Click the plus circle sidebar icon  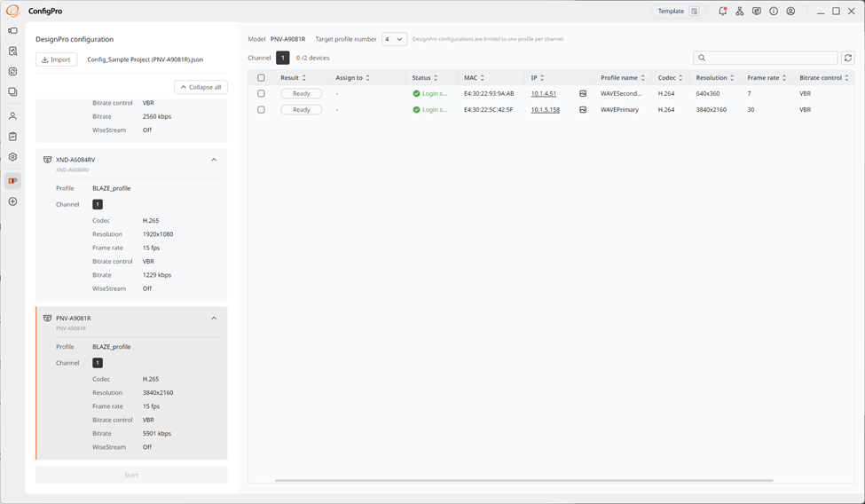click(x=12, y=202)
